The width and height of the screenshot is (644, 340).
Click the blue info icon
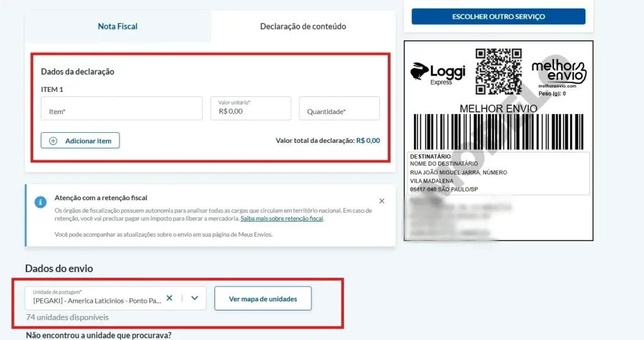point(40,202)
